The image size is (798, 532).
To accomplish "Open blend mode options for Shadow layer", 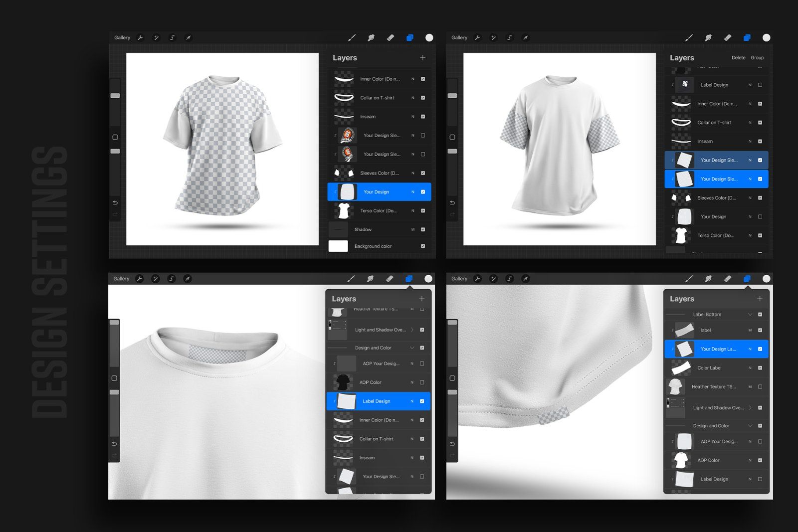I will 412,229.
